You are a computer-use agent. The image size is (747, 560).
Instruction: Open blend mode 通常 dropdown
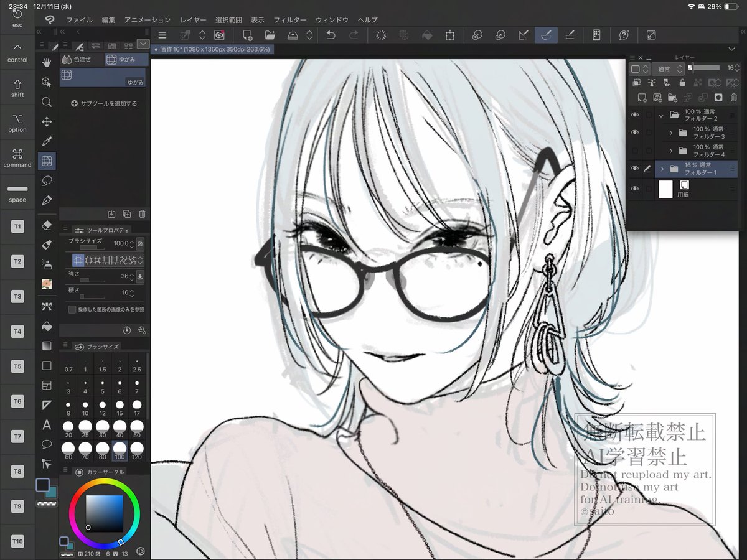[x=669, y=68]
